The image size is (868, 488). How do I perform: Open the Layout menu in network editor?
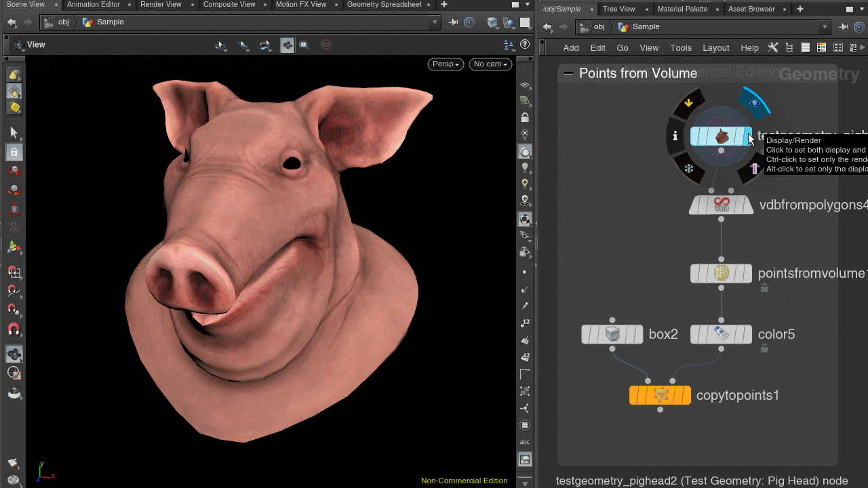715,47
